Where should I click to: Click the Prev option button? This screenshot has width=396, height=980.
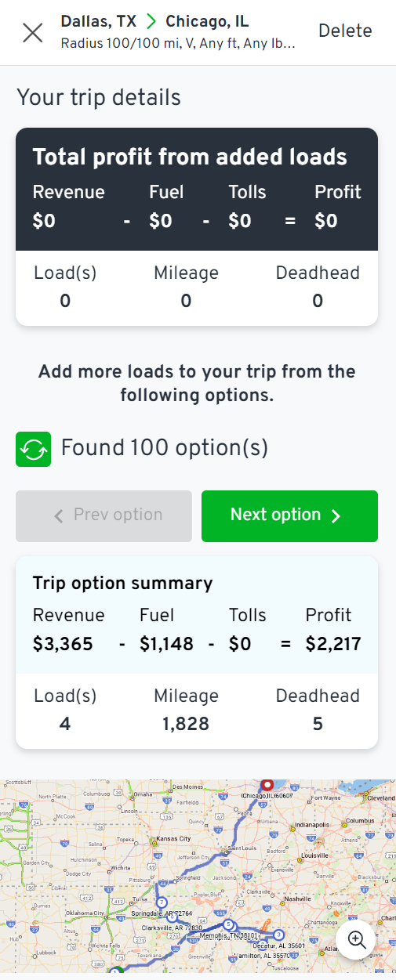pyautogui.click(x=104, y=515)
